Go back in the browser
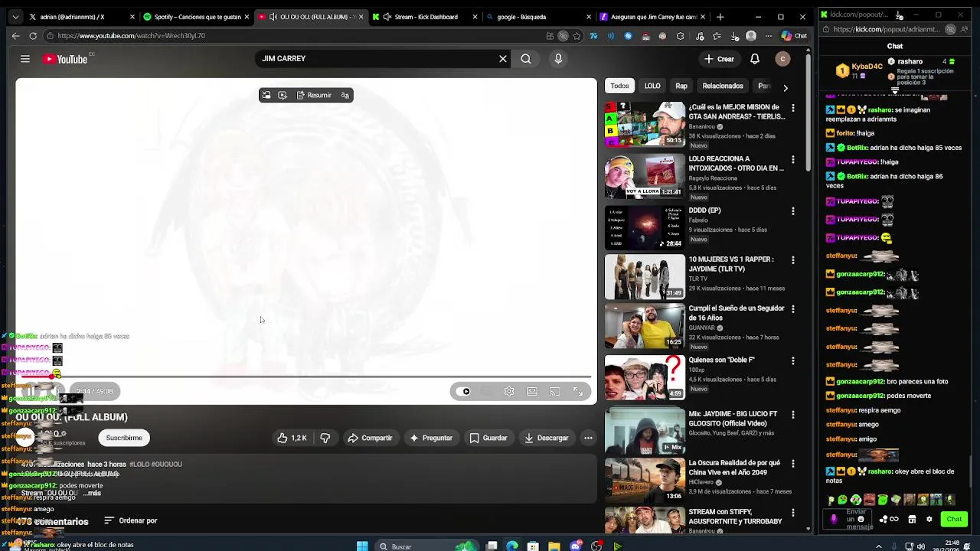This screenshot has height=551, width=980. [x=15, y=35]
